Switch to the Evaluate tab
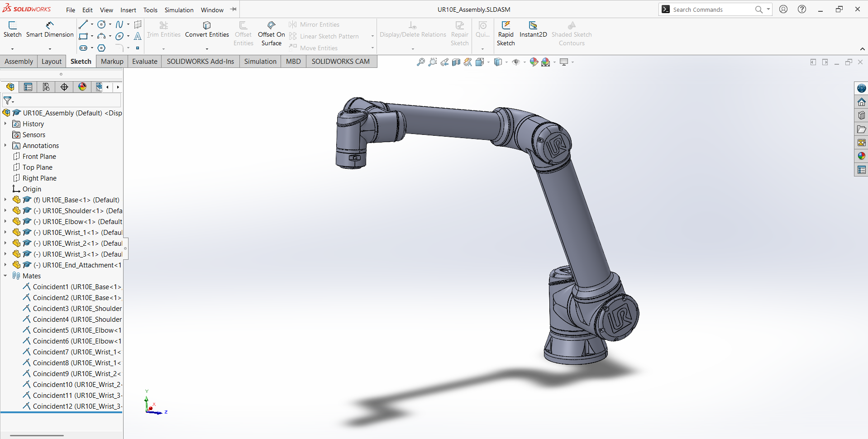This screenshot has height=439, width=868. coord(145,62)
